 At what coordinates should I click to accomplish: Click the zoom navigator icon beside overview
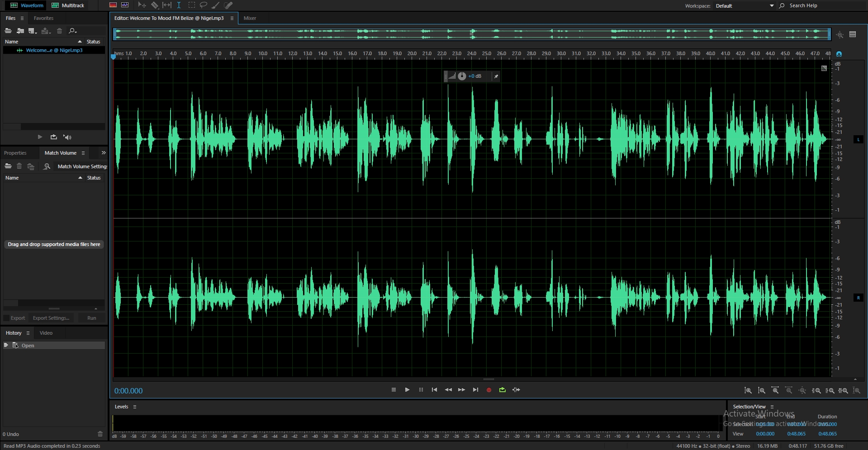point(840,34)
